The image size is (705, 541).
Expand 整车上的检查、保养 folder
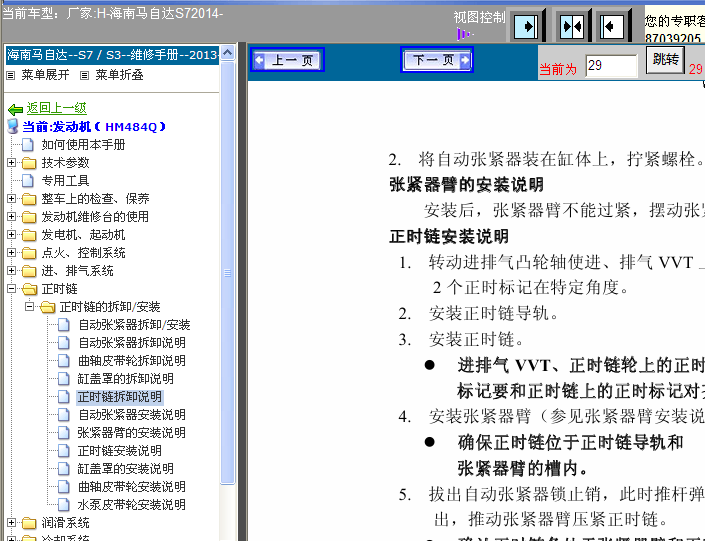coord(12,198)
